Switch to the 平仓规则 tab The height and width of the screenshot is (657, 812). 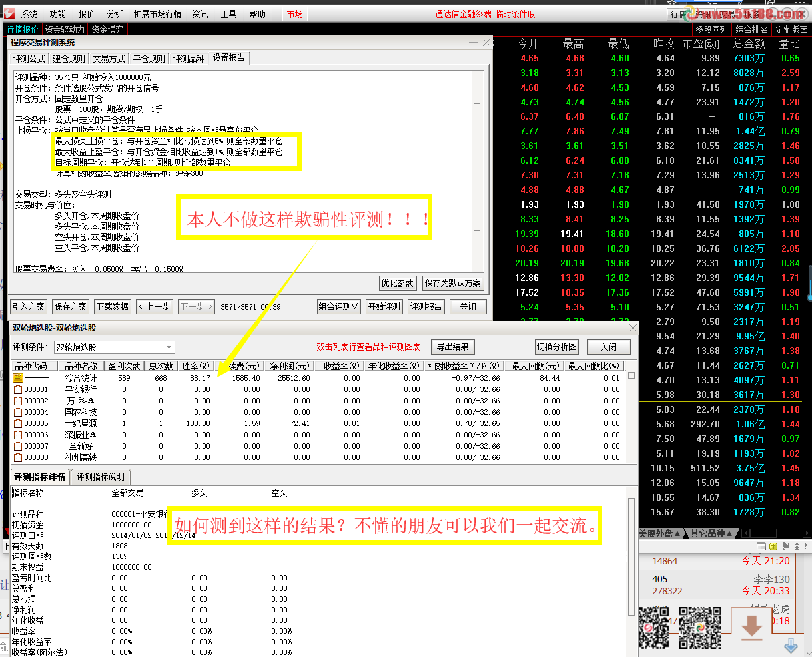click(149, 59)
